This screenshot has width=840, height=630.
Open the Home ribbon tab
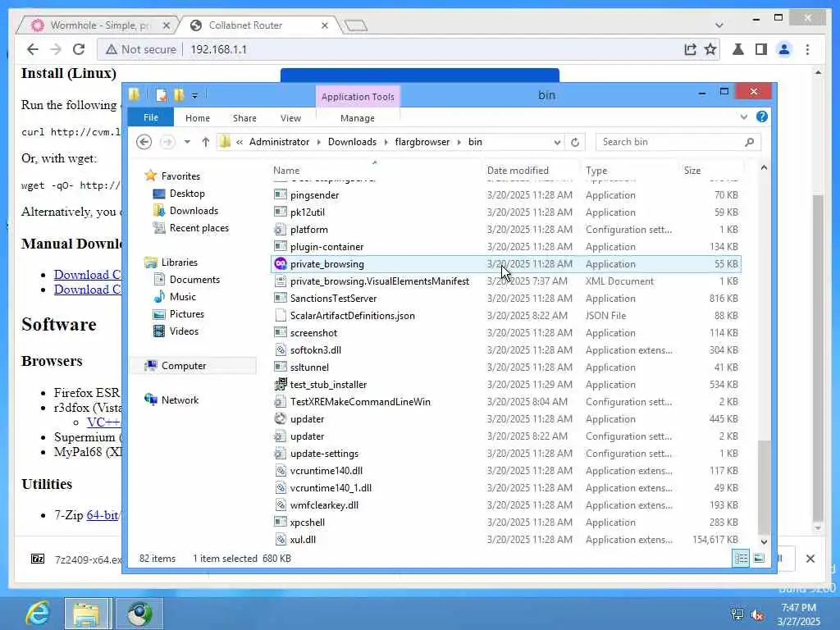click(x=198, y=118)
